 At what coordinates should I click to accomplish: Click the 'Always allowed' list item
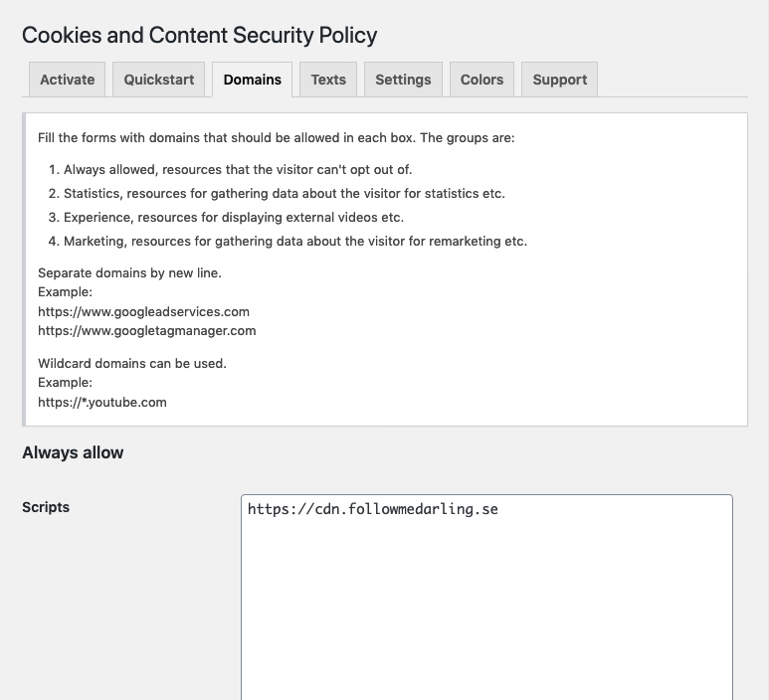[237, 169]
